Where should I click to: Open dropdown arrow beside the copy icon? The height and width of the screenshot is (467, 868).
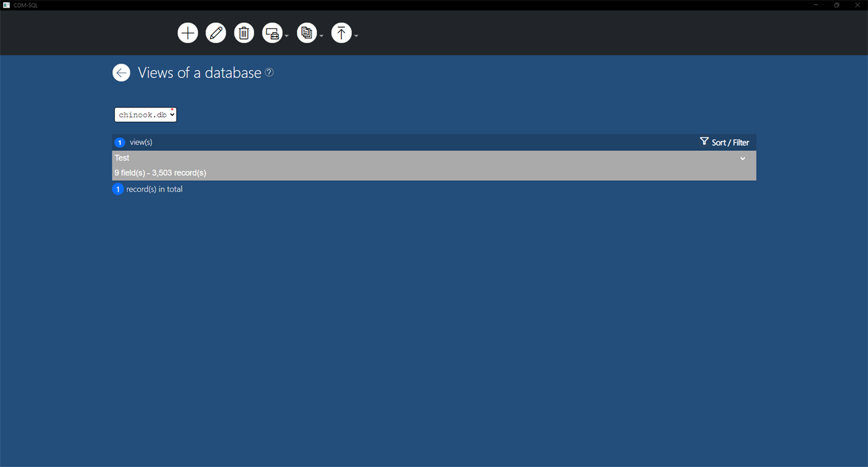click(x=321, y=36)
